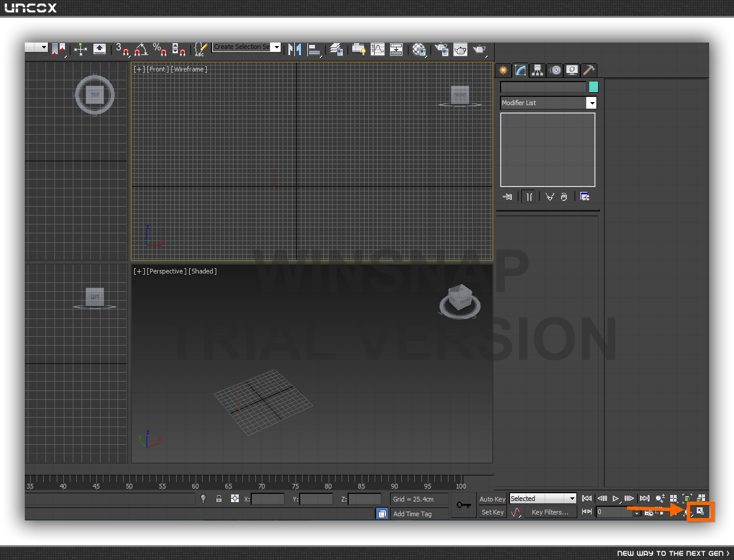
Task: Open the Graphite ribbon toggle icon
Action: click(359, 49)
